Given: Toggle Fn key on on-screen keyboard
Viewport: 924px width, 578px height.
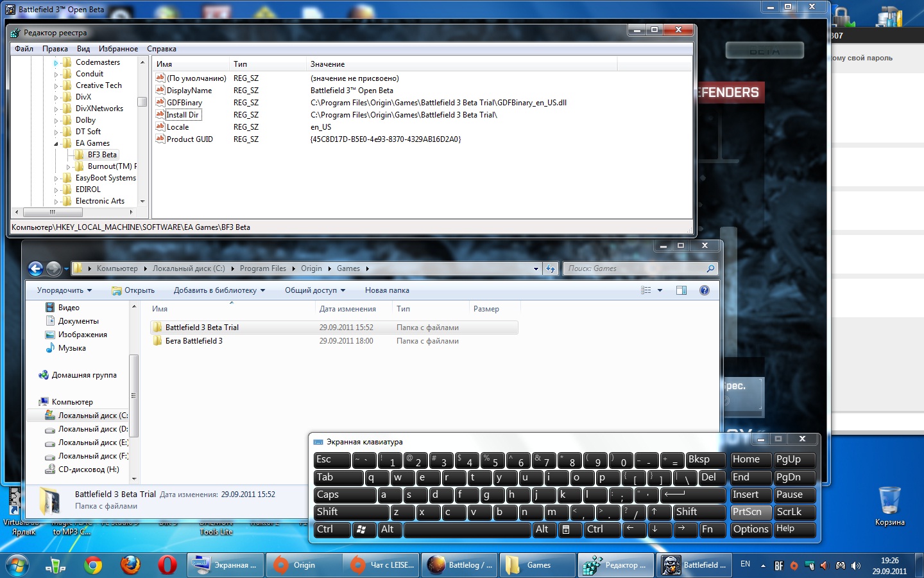Looking at the screenshot, I should [711, 530].
